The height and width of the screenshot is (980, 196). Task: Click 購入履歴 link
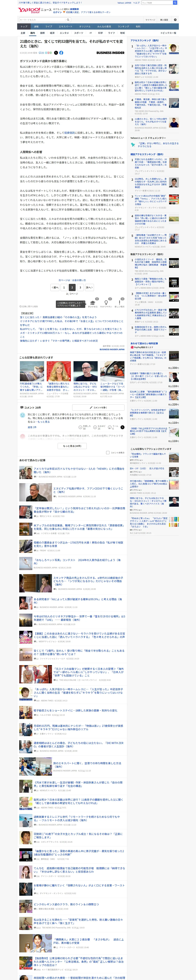pyautogui.click(x=164, y=20)
